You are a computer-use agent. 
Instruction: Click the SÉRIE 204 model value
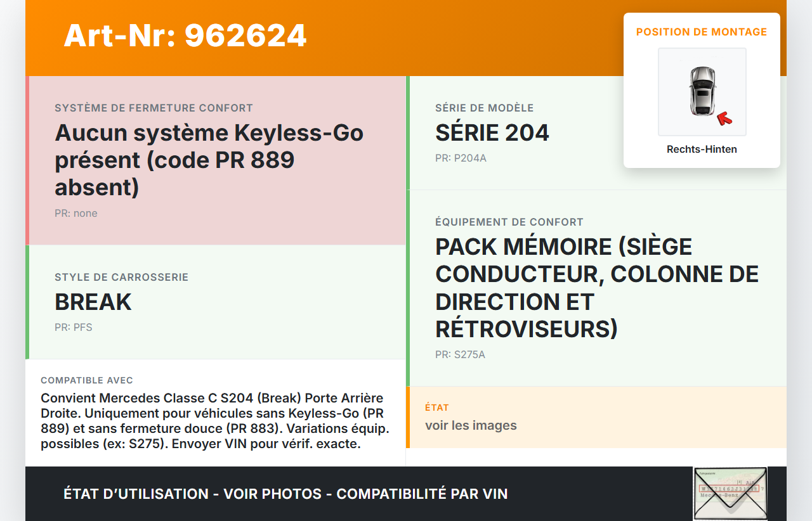492,132
